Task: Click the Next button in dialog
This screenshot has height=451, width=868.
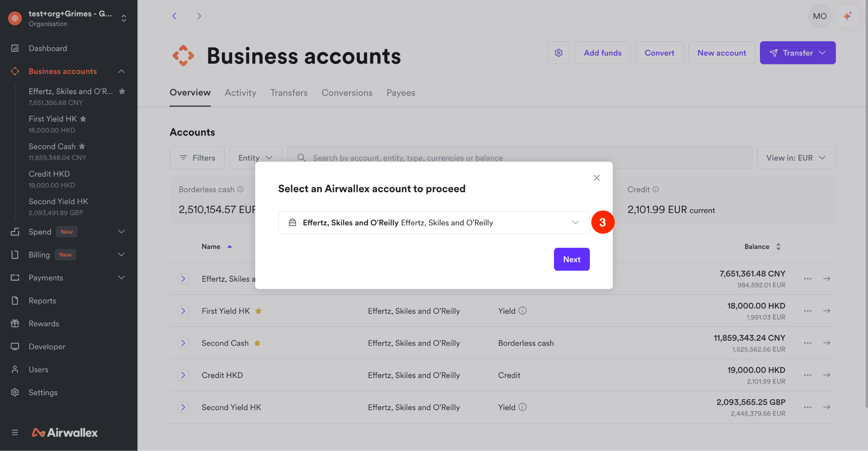Action: (571, 259)
